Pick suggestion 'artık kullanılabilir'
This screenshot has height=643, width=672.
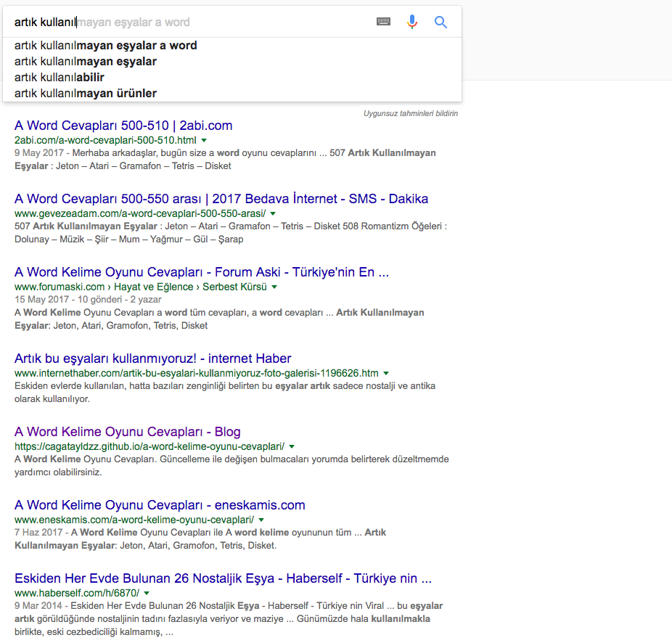[231, 77]
